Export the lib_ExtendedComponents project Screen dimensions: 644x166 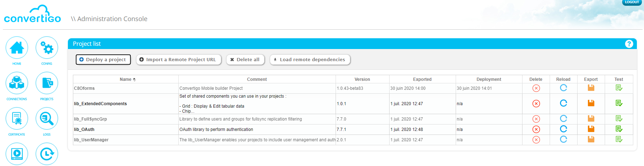pyautogui.click(x=591, y=103)
